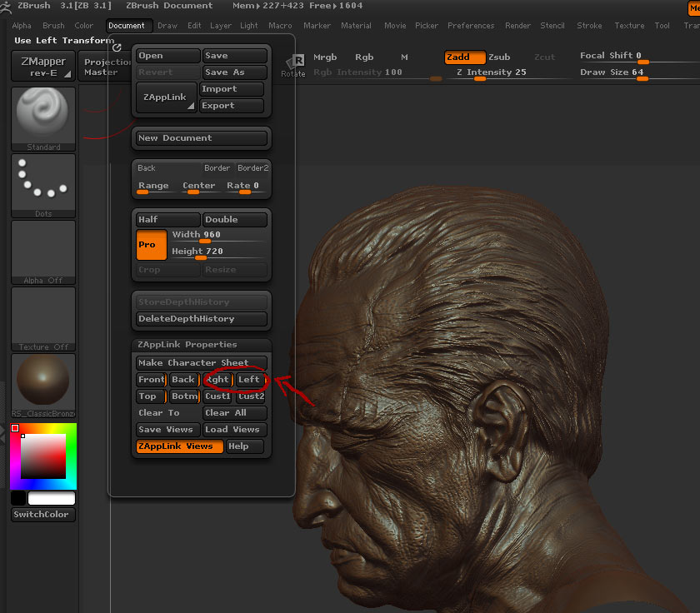Click the Save As button
This screenshot has height=613, width=700.
click(x=235, y=72)
